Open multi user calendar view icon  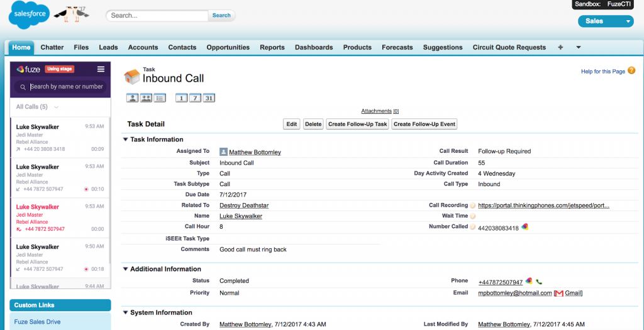146,98
